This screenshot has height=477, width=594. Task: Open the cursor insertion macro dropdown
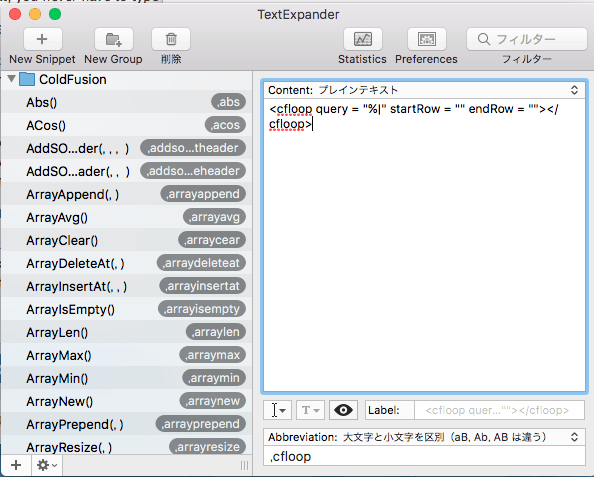point(277,410)
